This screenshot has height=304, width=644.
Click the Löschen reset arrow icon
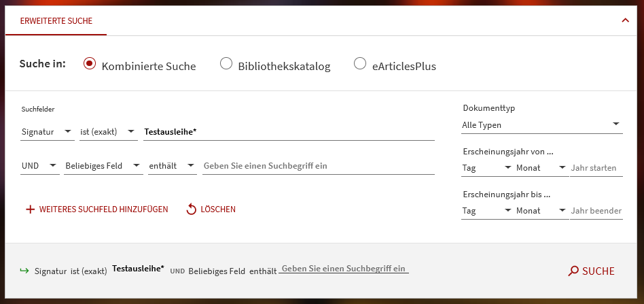point(192,209)
